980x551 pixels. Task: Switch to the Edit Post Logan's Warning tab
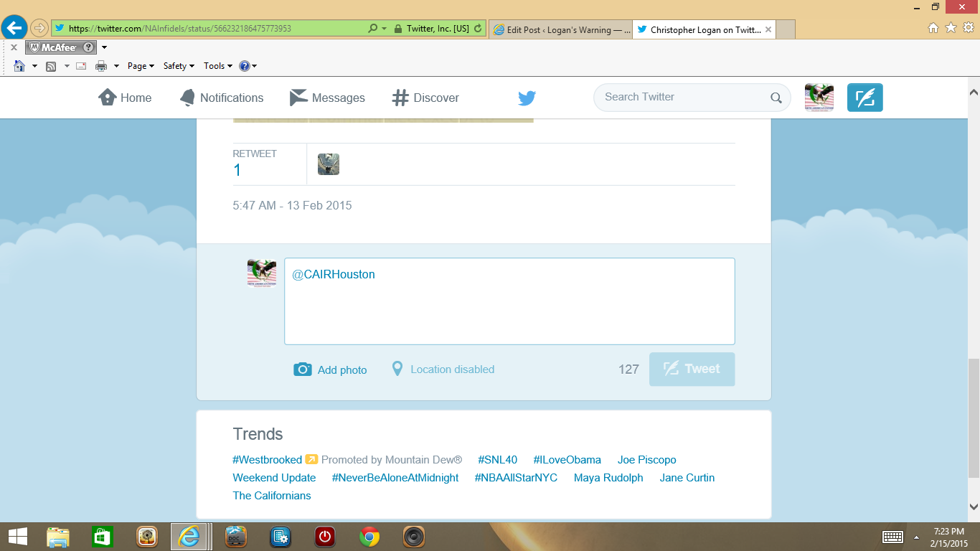(x=560, y=29)
